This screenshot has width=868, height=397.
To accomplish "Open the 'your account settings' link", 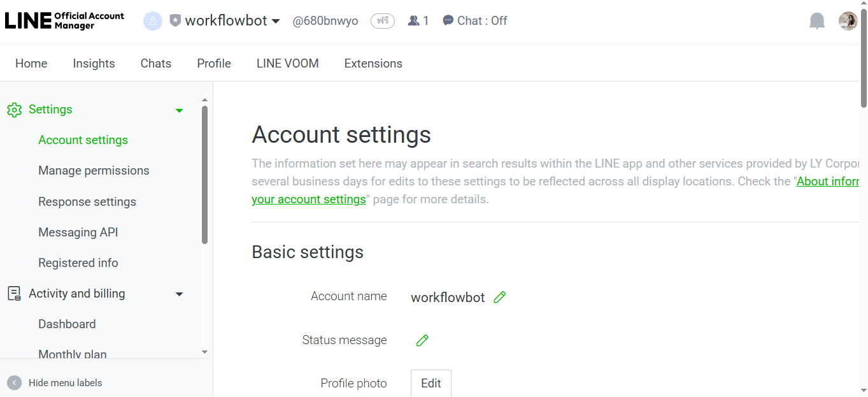I will (x=309, y=199).
